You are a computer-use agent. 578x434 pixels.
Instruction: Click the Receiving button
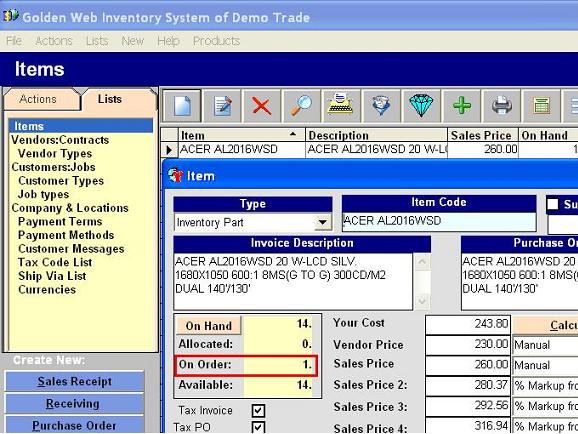coord(74,403)
